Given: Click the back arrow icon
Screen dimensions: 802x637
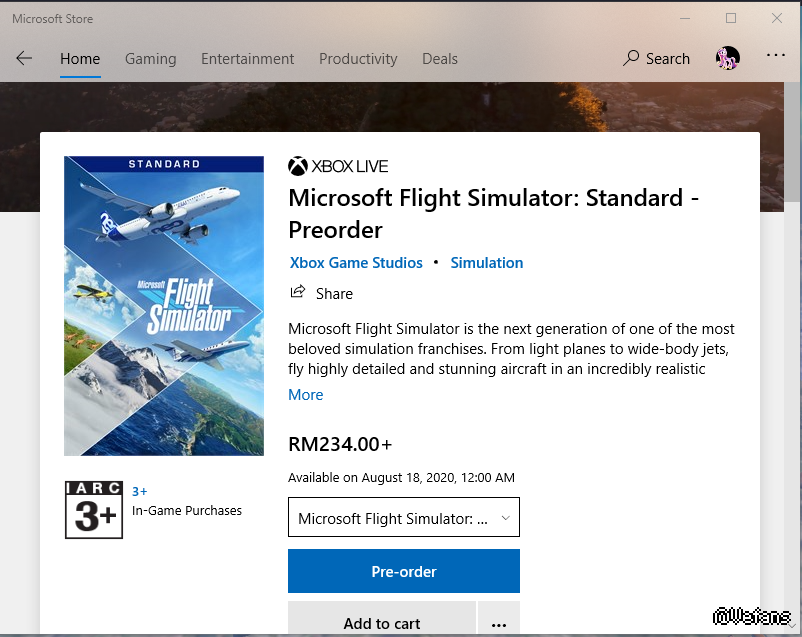Looking at the screenshot, I should coord(24,58).
